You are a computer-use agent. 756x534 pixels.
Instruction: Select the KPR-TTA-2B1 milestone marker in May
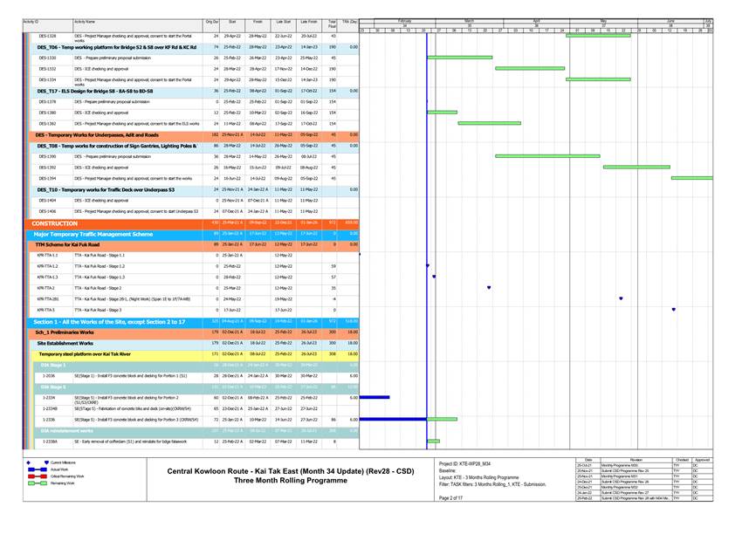pos(621,298)
